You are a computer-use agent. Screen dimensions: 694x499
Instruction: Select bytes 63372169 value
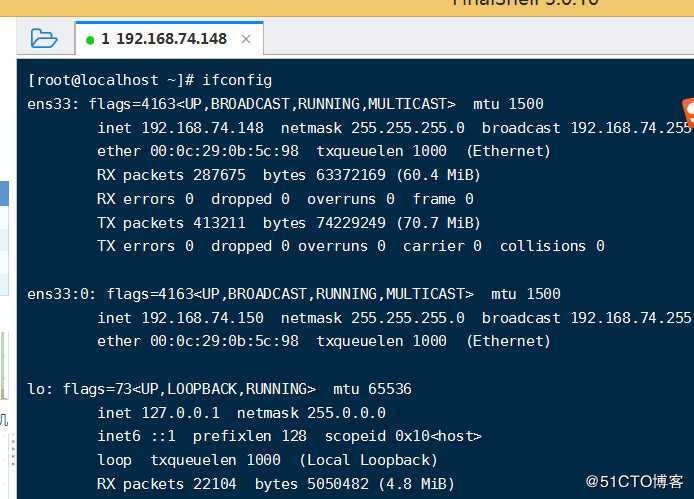pos(351,175)
